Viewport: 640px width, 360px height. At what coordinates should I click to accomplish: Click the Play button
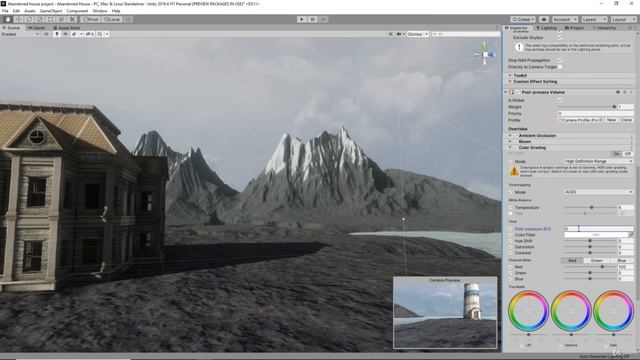(302, 19)
